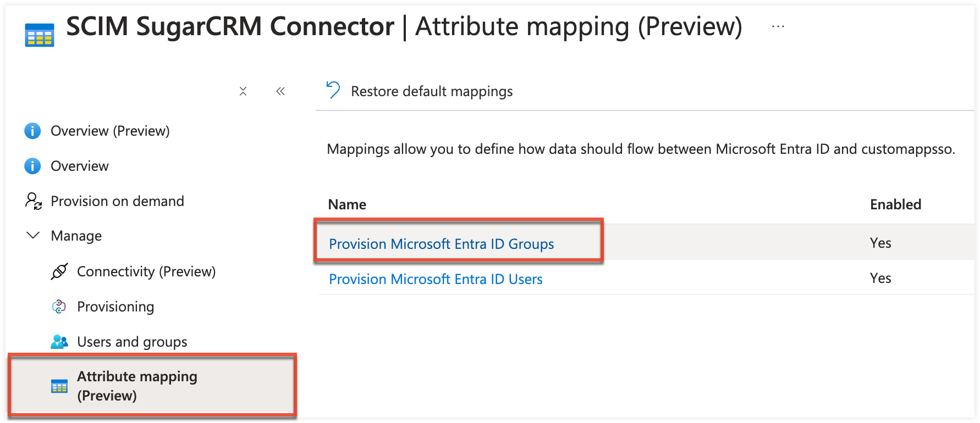Select the Manage section label

click(76, 236)
